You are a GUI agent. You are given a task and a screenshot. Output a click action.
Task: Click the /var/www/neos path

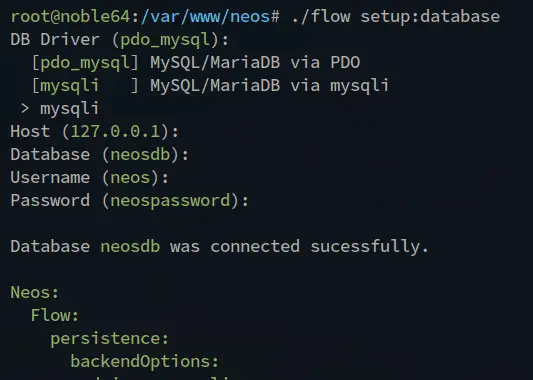pos(205,16)
